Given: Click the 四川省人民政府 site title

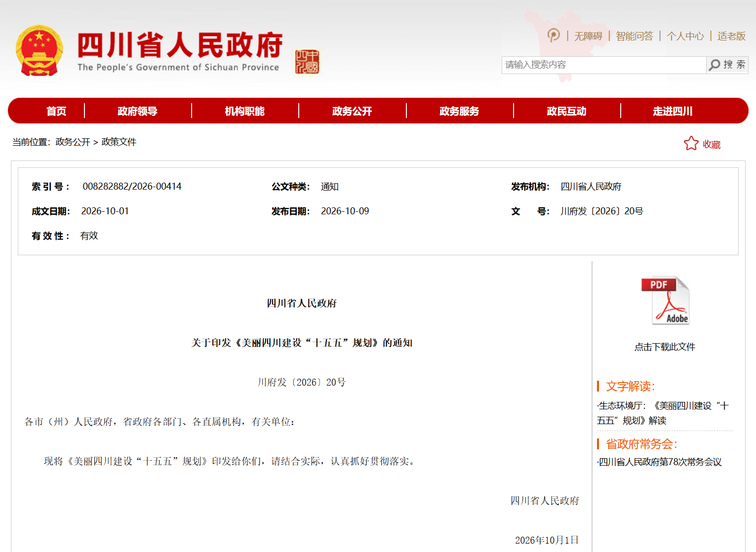Looking at the screenshot, I should pyautogui.click(x=180, y=45).
